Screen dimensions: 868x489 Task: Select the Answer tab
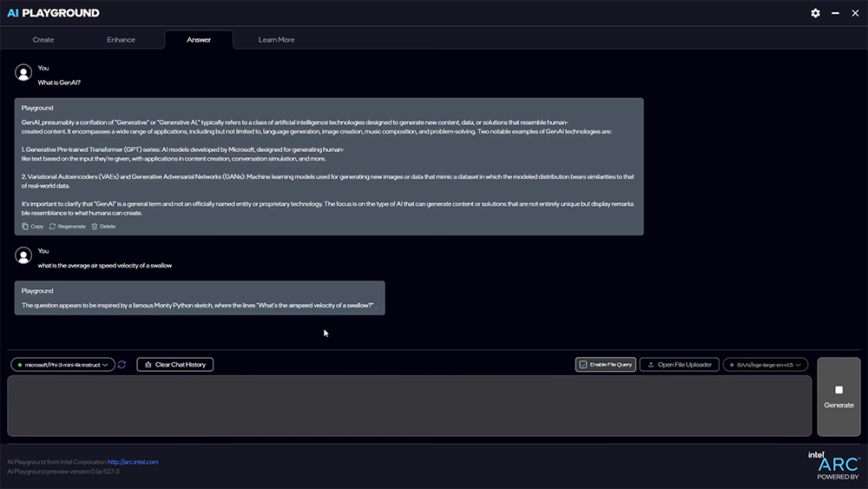click(199, 40)
